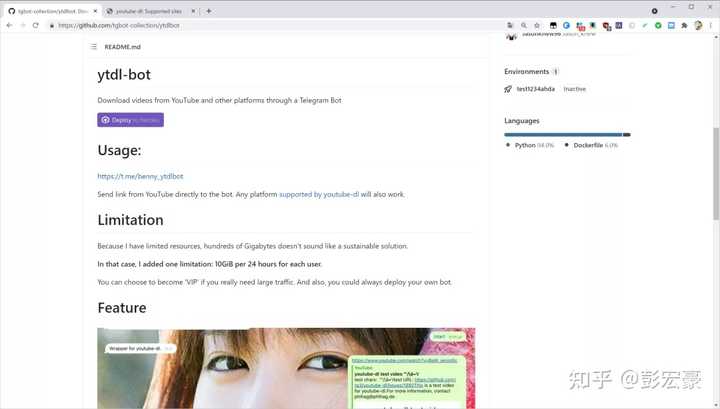Image resolution: width=720 pixels, height=409 pixels.
Task: Click the URL address bar
Action: [x=276, y=25]
